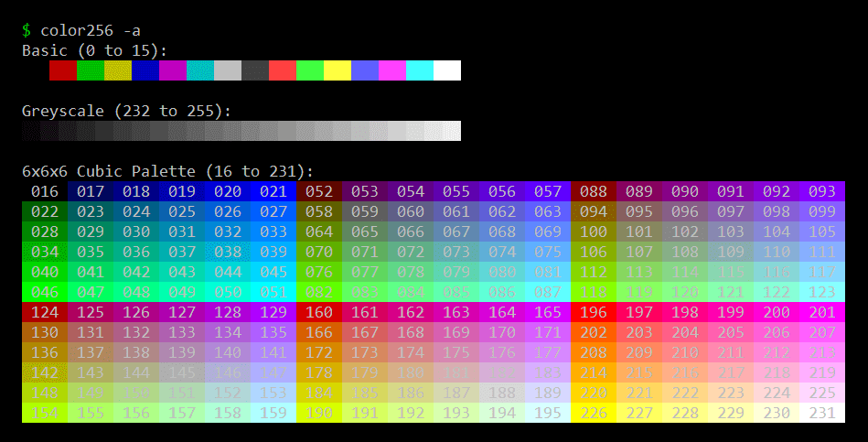Choose palette cell 214

click(x=594, y=372)
